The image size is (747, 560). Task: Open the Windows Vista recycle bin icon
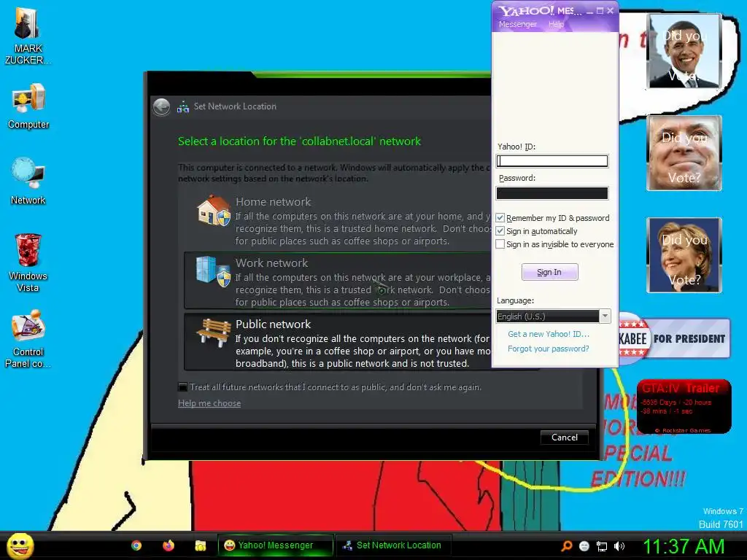pyautogui.click(x=28, y=262)
